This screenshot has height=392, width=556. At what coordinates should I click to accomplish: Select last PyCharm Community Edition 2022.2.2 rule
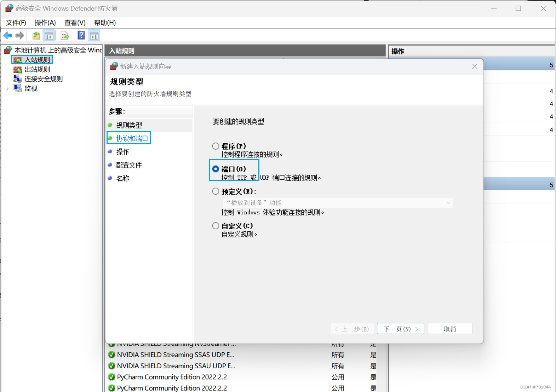(172, 388)
